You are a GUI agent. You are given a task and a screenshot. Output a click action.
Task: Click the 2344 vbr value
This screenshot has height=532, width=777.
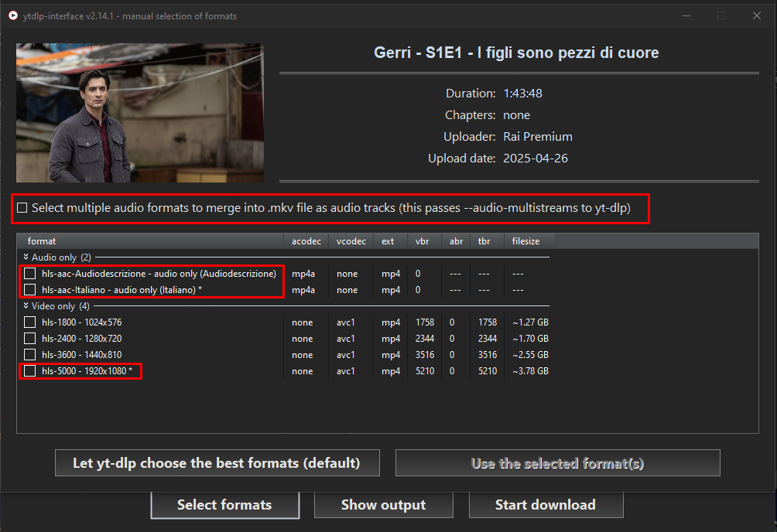pyautogui.click(x=425, y=339)
